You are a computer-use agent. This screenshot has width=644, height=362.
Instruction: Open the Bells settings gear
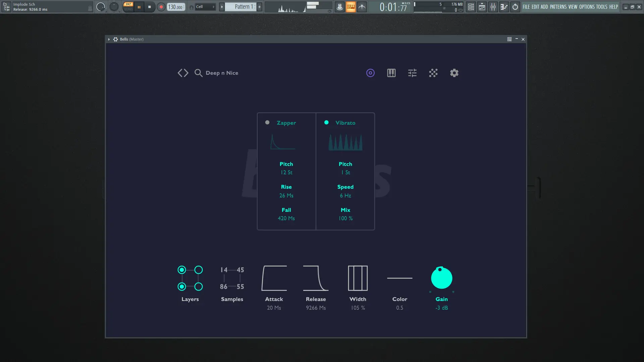(454, 73)
